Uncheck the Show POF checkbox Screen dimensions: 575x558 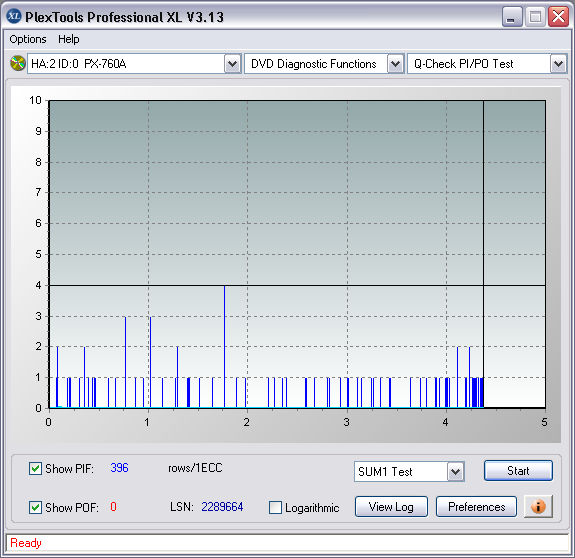tap(35, 507)
